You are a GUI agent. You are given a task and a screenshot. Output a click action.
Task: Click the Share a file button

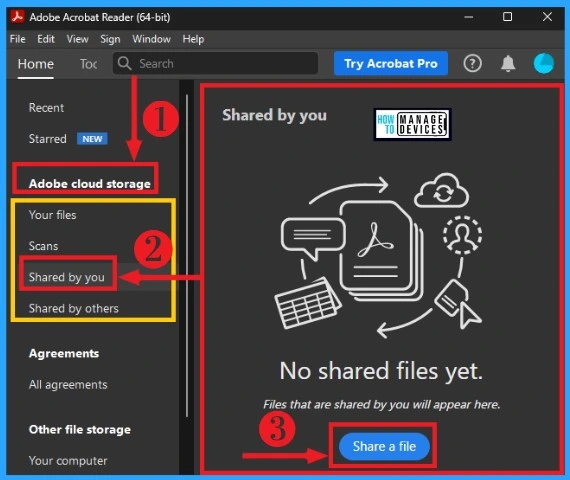click(x=384, y=446)
